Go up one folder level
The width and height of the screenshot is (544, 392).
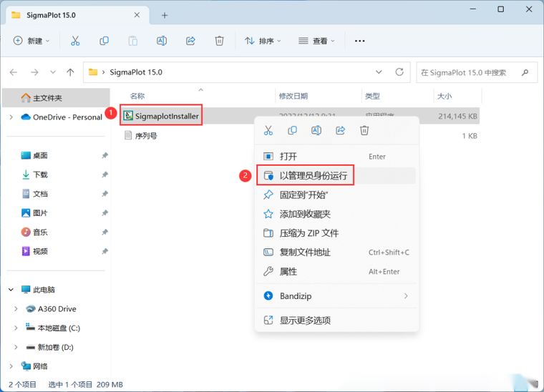pyautogui.click(x=70, y=72)
